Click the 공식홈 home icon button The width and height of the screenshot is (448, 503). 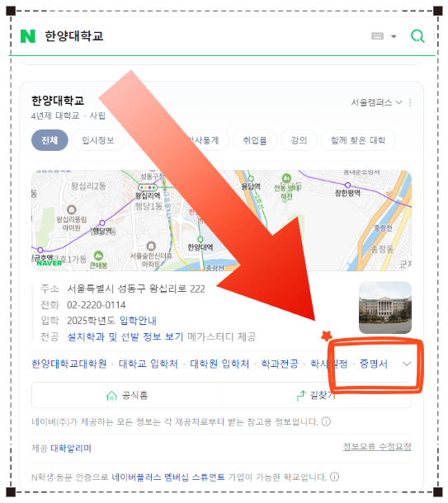(x=111, y=396)
